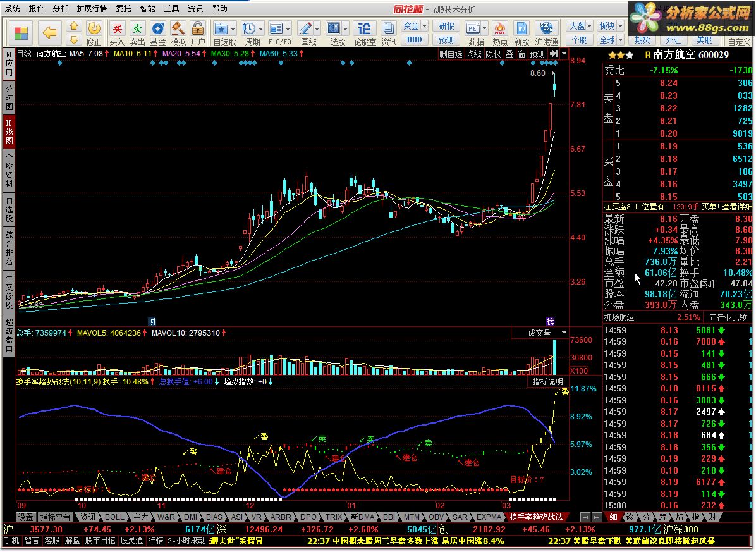Expand the 选股 dropdown arrow
Image resolution: width=756 pixels, height=552 pixels.
(x=345, y=28)
